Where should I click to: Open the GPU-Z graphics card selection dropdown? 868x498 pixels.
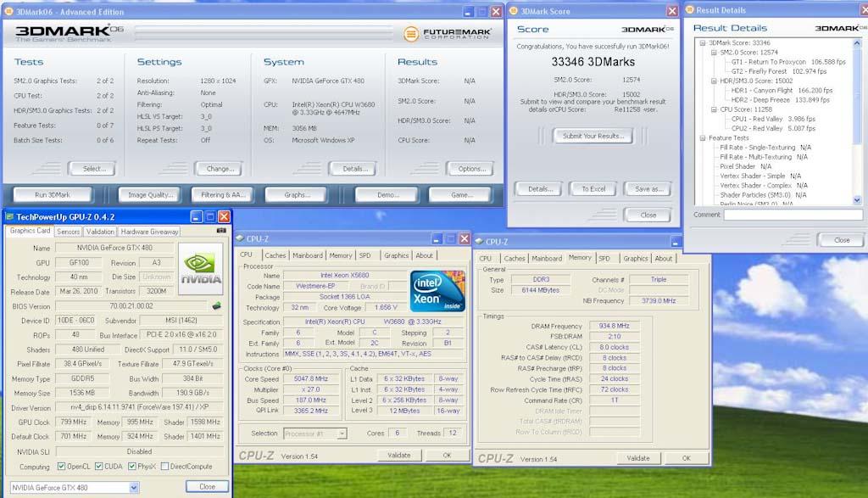pyautogui.click(x=133, y=488)
